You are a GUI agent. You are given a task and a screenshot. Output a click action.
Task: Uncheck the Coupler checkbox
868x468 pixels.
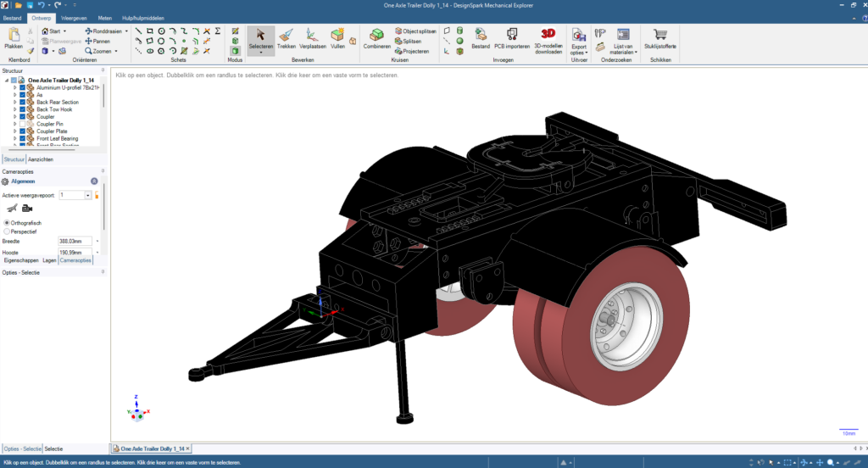[23, 117]
